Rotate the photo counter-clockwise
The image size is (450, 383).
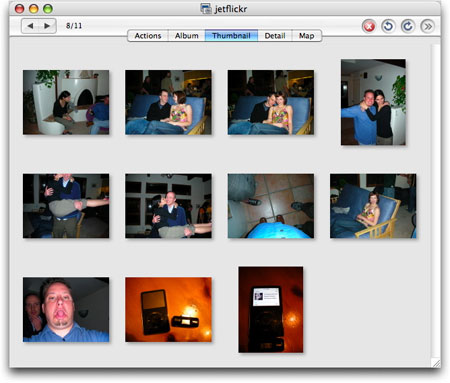click(388, 26)
